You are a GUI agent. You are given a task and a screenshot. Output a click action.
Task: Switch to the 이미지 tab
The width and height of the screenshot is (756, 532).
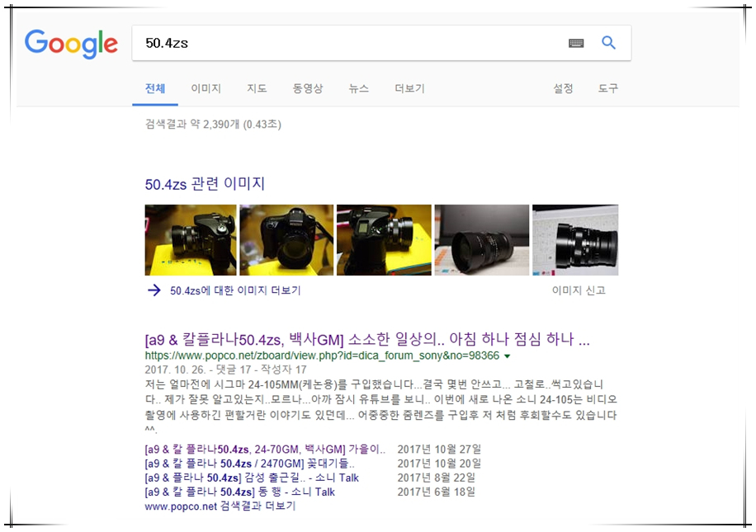pos(206,88)
